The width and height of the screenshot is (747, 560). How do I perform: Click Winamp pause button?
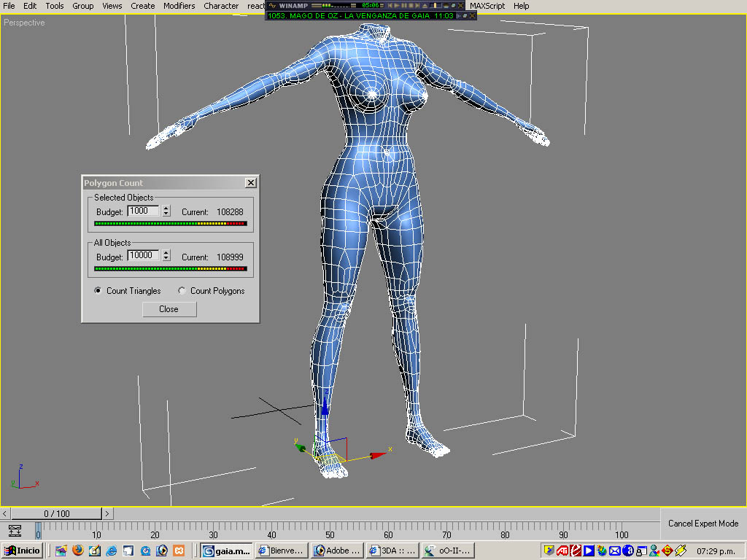[x=404, y=5]
